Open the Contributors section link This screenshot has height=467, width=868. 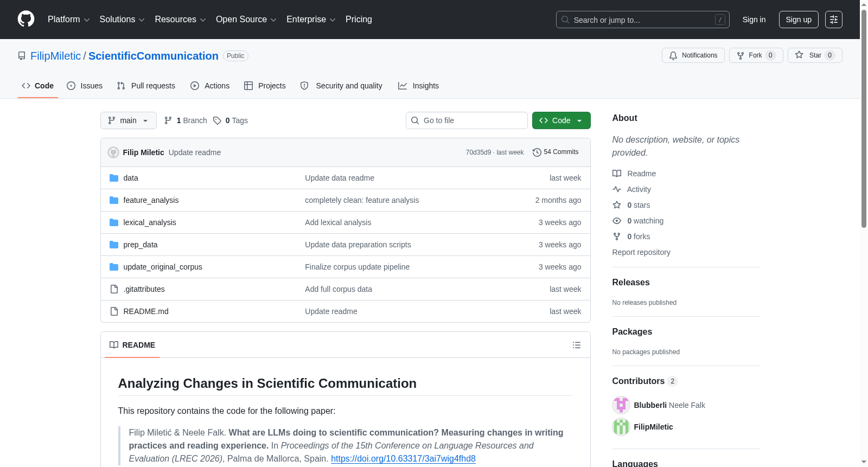pos(645,381)
